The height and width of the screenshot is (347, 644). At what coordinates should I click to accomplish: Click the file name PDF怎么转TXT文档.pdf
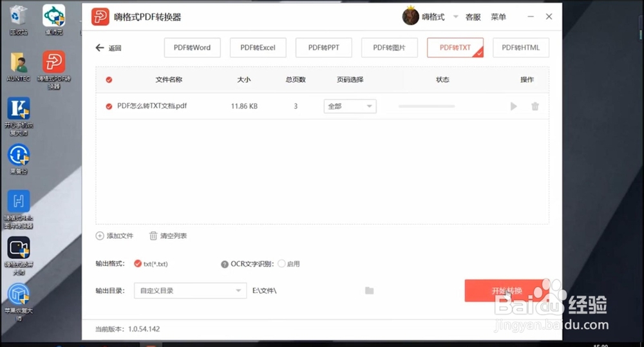point(152,106)
